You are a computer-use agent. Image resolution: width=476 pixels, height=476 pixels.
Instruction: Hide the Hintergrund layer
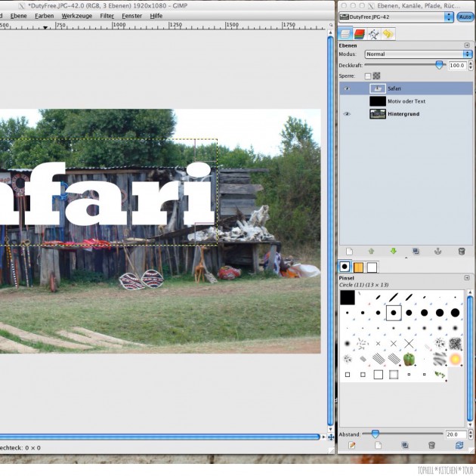[x=347, y=114]
